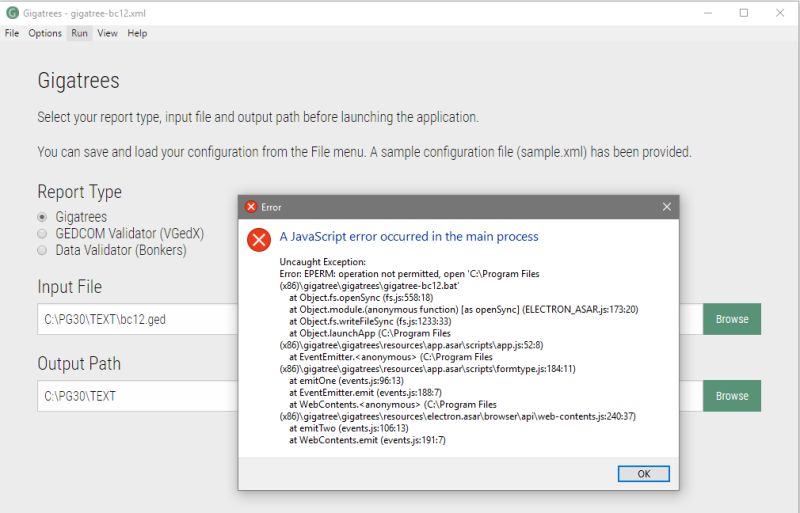The height and width of the screenshot is (513, 800).
Task: Click the 'Uncaught Exception:' text line
Action: pos(322,262)
